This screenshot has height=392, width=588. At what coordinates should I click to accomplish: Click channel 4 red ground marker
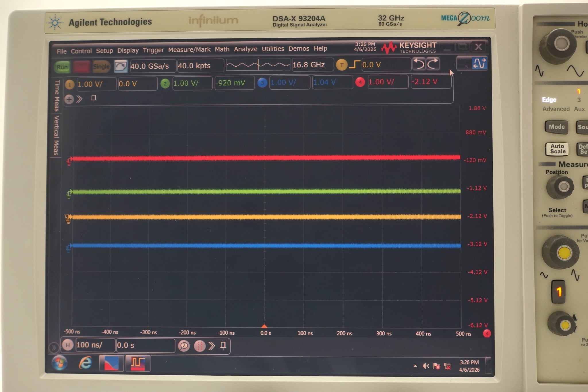point(69,161)
